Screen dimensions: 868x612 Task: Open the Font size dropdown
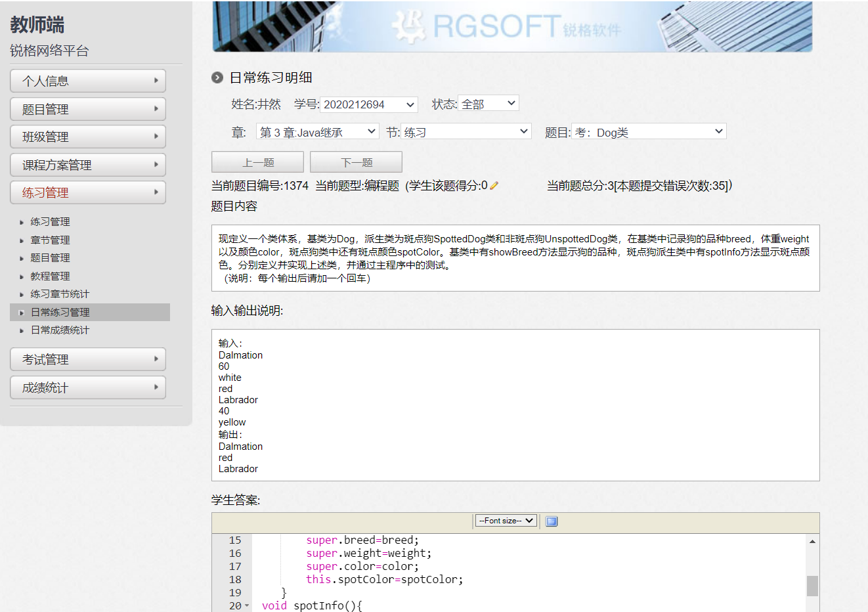(506, 521)
